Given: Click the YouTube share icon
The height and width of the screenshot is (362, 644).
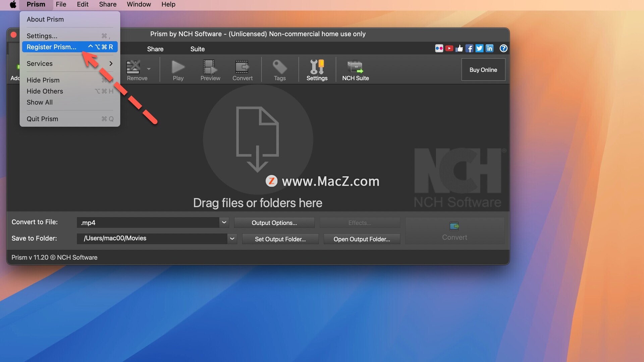Looking at the screenshot, I should click(x=449, y=48).
